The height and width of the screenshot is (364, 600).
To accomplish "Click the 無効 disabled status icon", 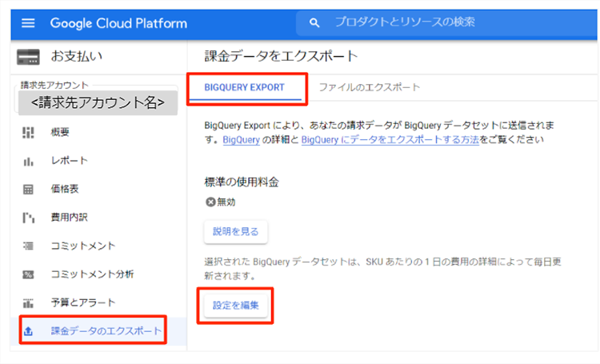I will 210,202.
